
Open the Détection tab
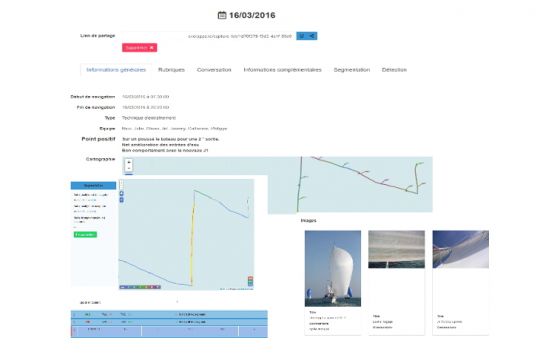click(x=394, y=70)
